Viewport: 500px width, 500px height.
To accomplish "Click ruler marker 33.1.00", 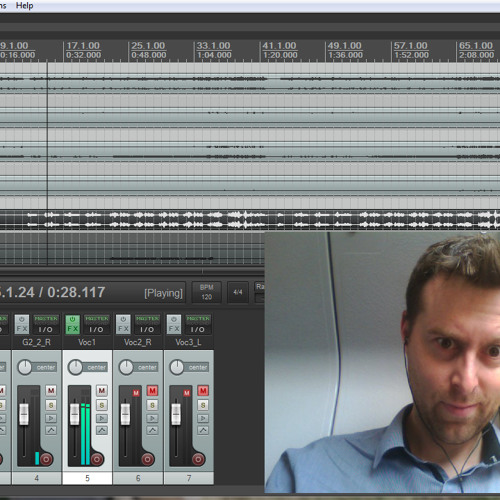I will (x=213, y=46).
